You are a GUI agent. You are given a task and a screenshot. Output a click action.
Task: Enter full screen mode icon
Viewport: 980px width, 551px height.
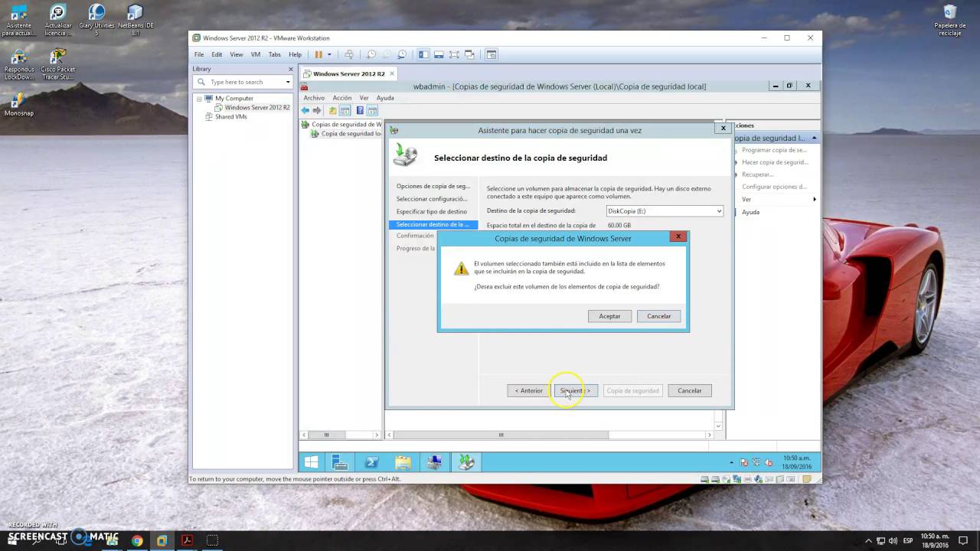[454, 54]
